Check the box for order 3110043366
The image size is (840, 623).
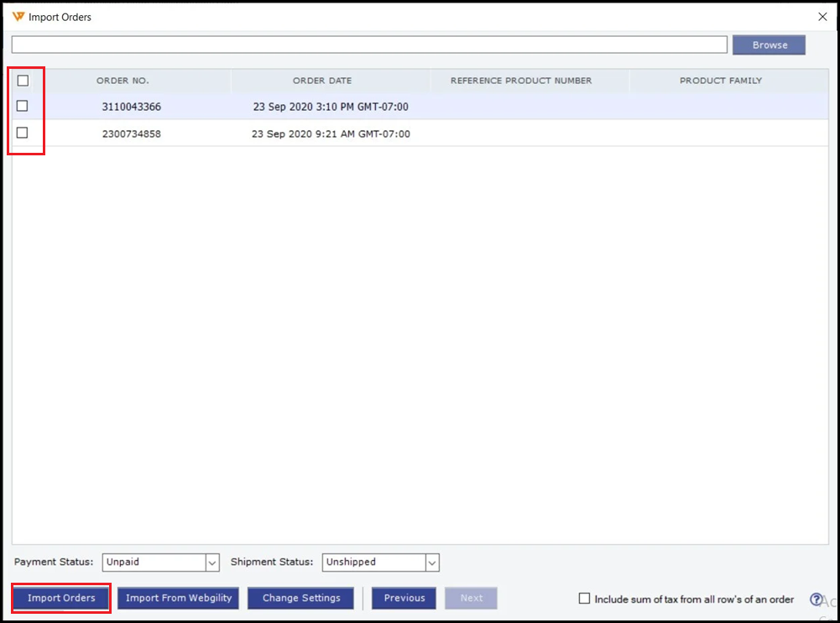coord(23,107)
